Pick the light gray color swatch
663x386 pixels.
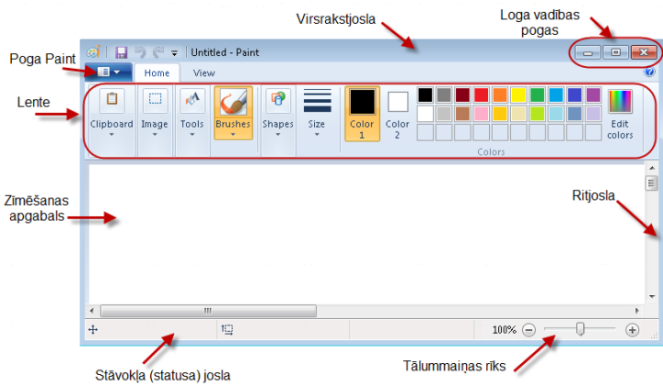click(444, 114)
